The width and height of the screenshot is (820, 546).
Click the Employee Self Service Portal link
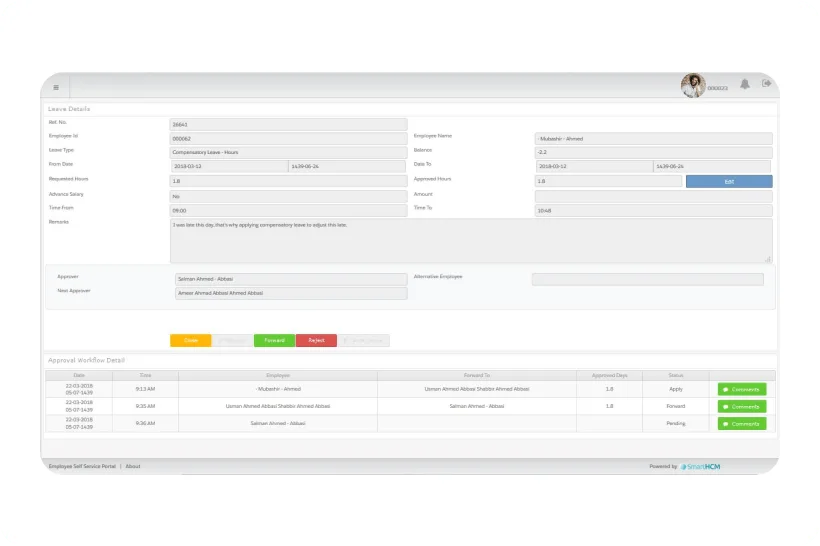[82, 466]
